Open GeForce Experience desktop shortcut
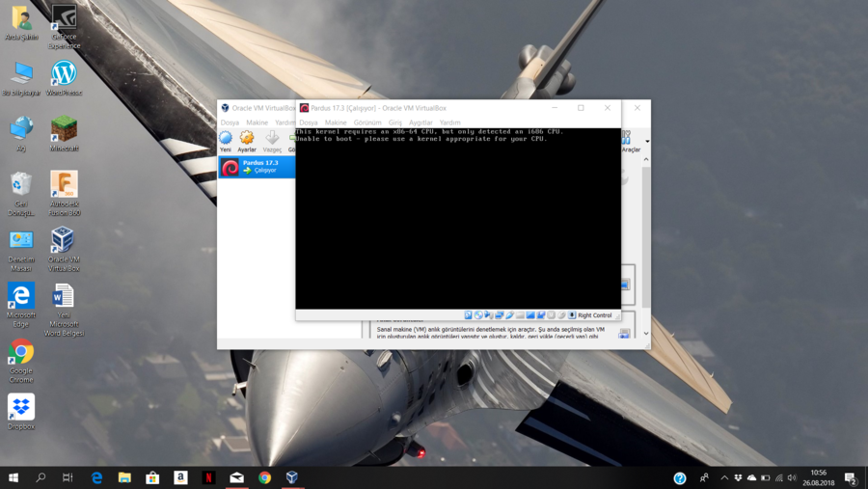 coord(64,26)
